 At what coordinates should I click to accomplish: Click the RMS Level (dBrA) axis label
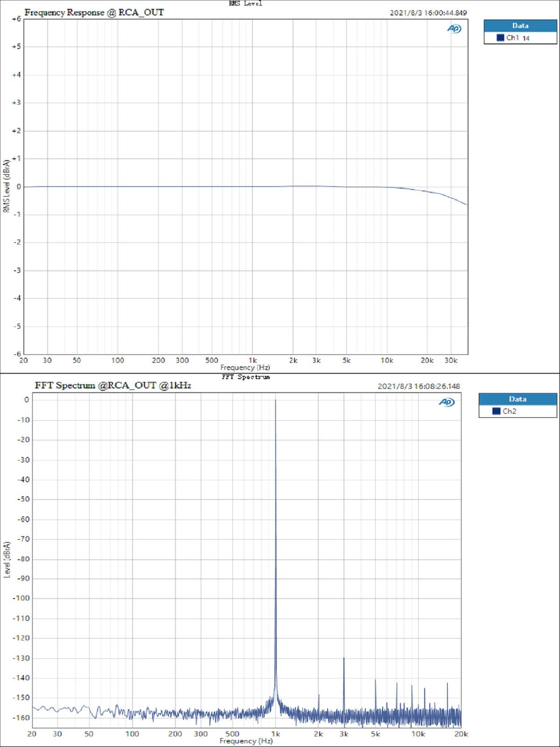tap(7, 186)
